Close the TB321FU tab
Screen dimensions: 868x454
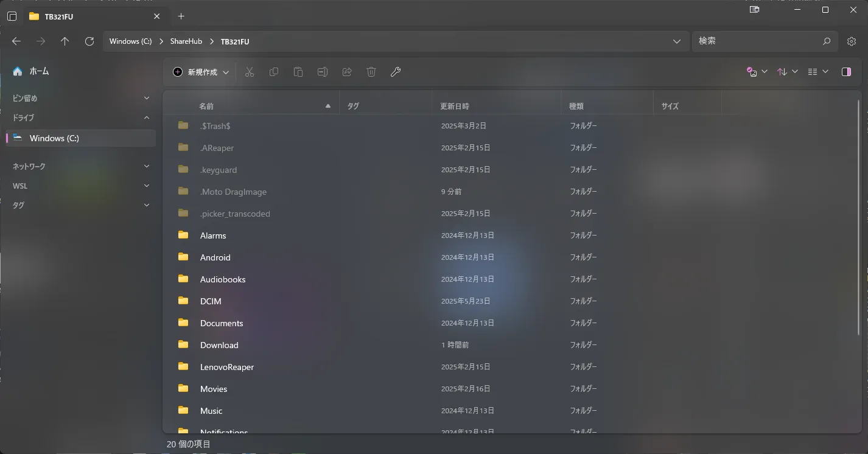tap(157, 16)
